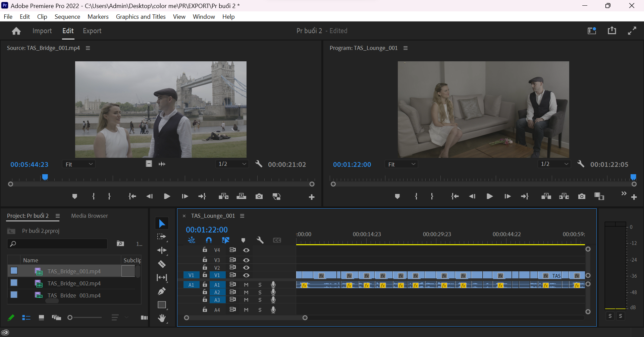Click Export Frame camera in Program monitor
This screenshot has height=337, width=644.
coord(582,196)
